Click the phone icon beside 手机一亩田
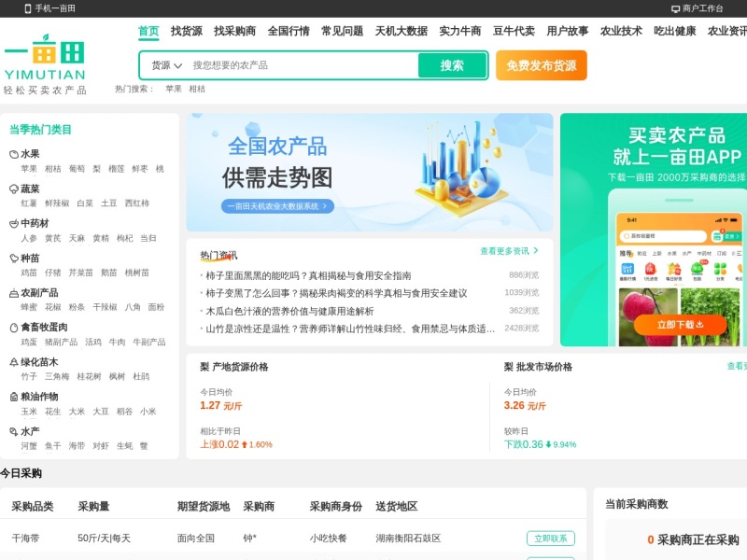 [x=28, y=8]
